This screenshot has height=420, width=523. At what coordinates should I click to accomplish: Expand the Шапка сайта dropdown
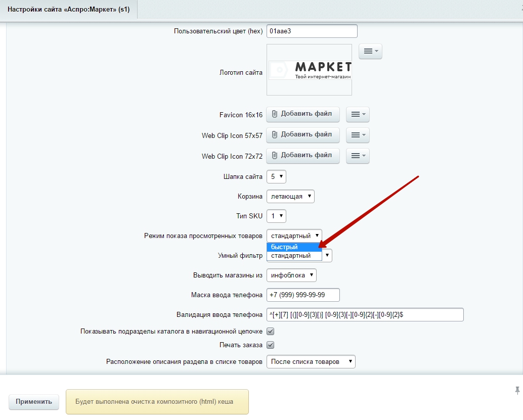pos(276,177)
